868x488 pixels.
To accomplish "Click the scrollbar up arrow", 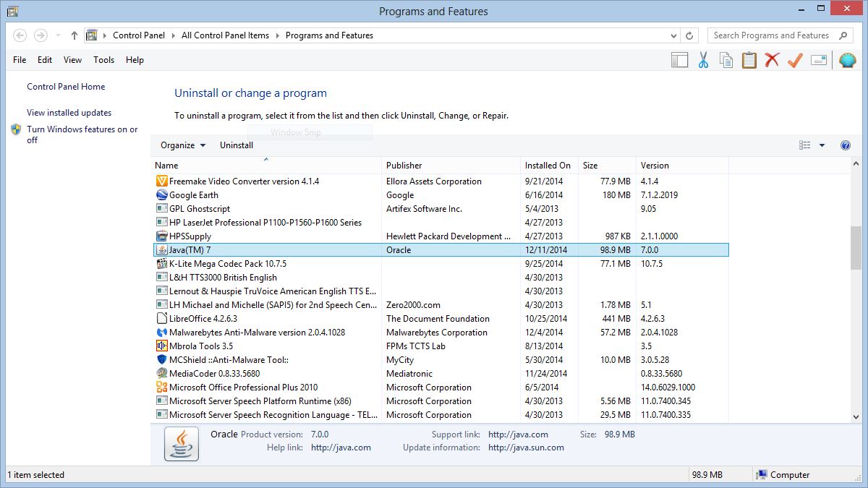I will click(x=856, y=164).
